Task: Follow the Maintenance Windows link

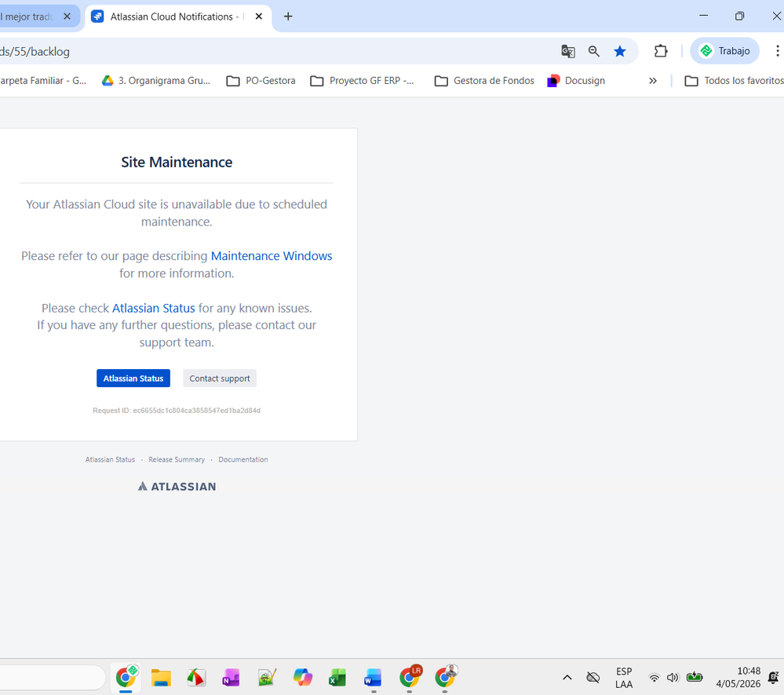Action: coord(272,256)
